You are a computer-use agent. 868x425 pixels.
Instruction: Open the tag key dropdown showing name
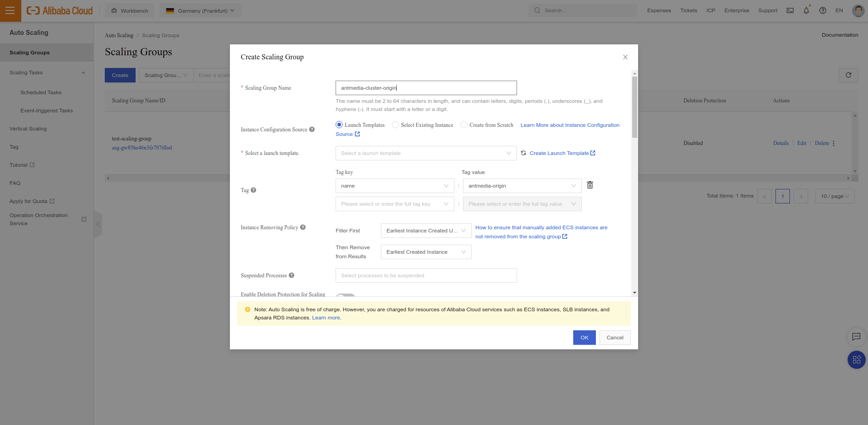(395, 186)
